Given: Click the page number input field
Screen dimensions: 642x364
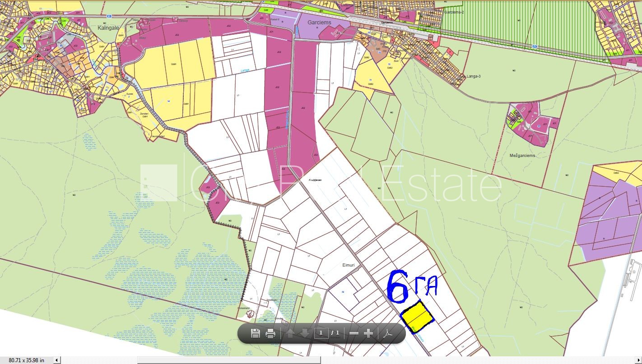Looking at the screenshot, I should pyautogui.click(x=321, y=333).
